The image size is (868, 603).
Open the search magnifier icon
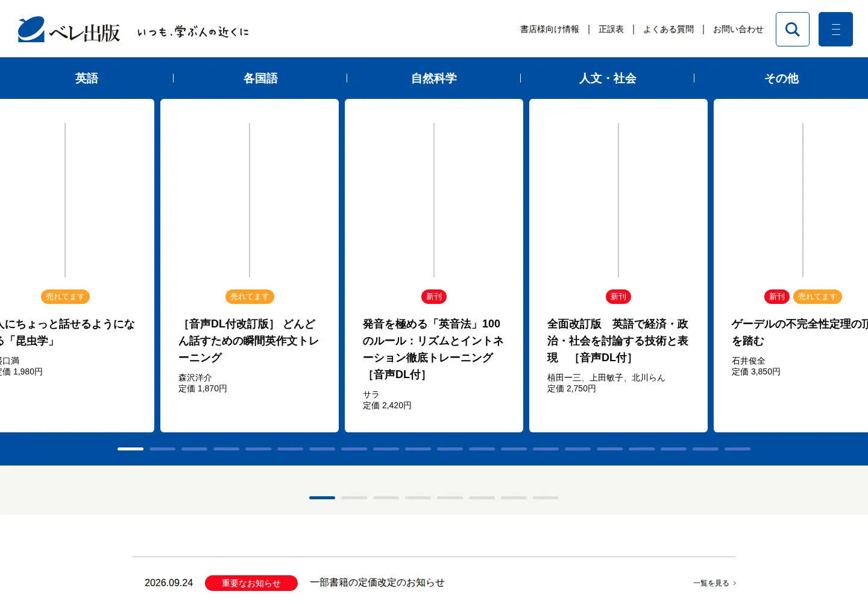792,29
